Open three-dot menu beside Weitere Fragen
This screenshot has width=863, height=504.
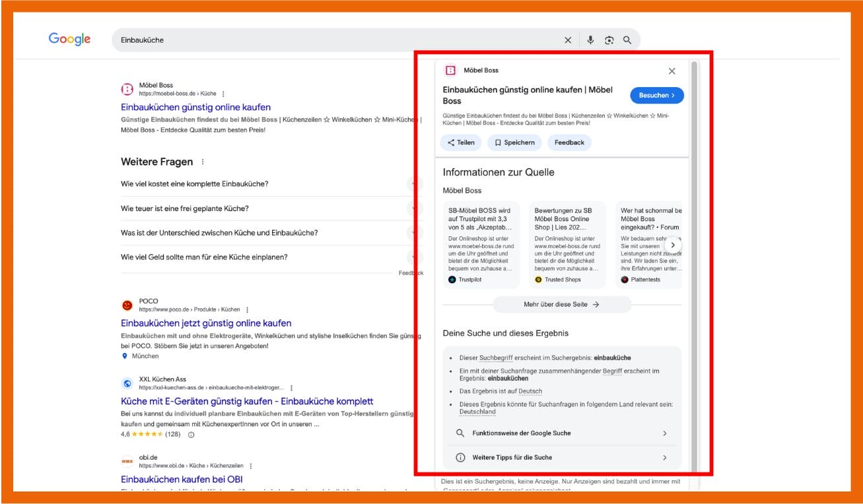(x=203, y=162)
